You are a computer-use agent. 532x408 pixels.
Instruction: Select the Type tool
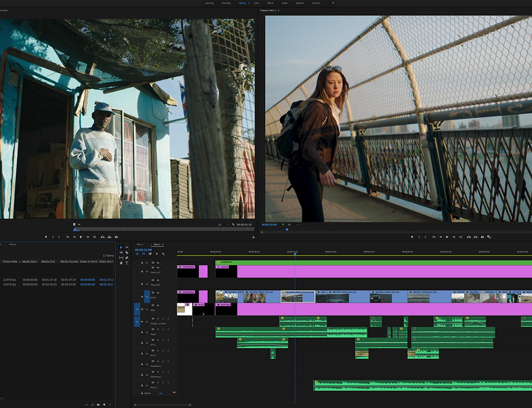tap(127, 263)
